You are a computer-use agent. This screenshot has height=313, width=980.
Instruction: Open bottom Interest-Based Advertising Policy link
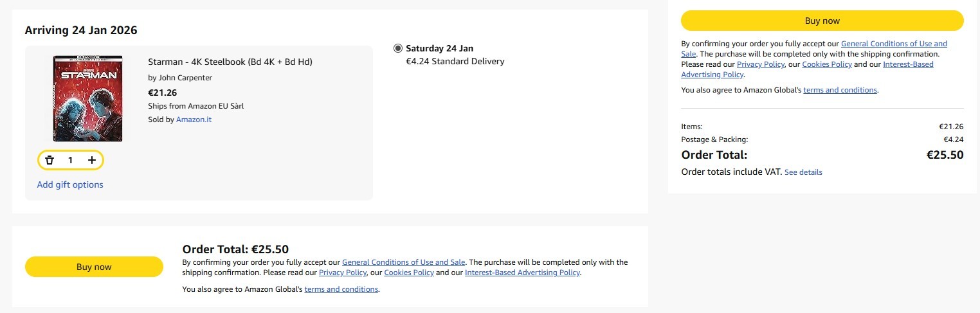(522, 273)
